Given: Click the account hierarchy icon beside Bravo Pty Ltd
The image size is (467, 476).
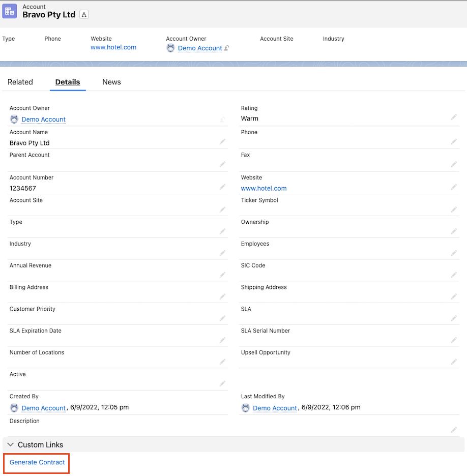Looking at the screenshot, I should (84, 15).
